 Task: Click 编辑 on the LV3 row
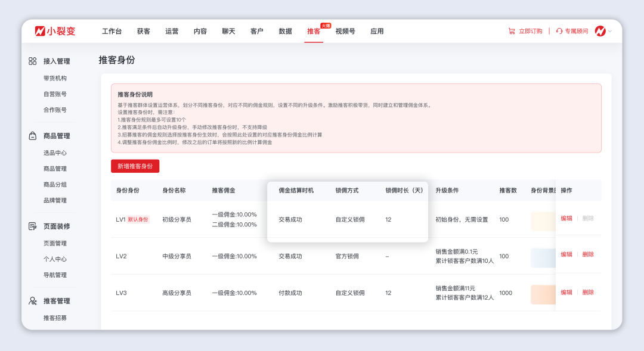(x=566, y=293)
